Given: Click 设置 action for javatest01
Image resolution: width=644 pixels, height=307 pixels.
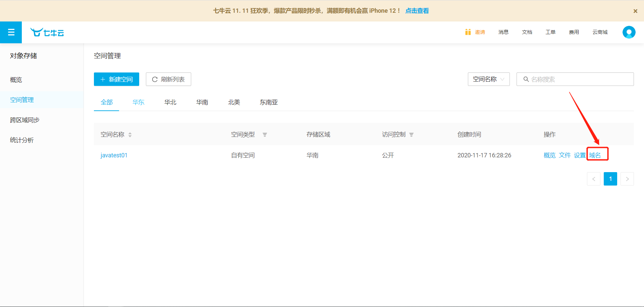Looking at the screenshot, I should (580, 155).
